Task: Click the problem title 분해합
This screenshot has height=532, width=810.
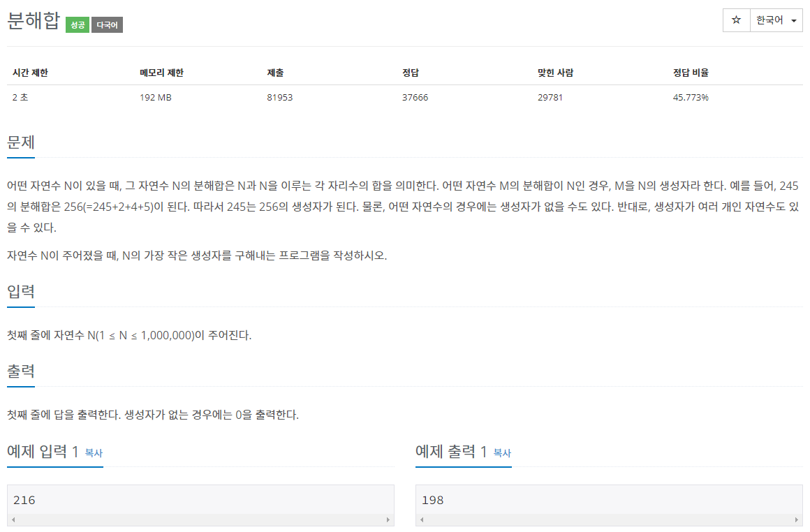Action: [34, 21]
